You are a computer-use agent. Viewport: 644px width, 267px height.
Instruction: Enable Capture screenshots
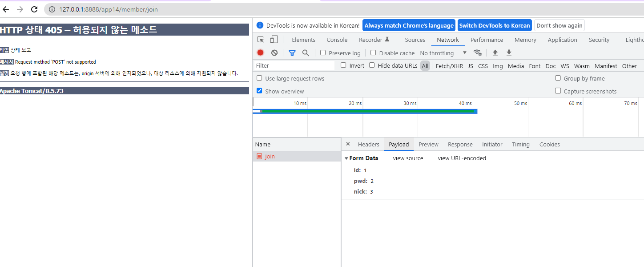tap(558, 91)
